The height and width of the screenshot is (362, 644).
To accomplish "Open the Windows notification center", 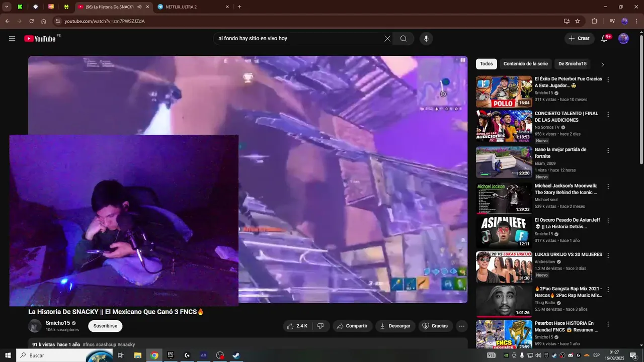I will click(x=633, y=355).
